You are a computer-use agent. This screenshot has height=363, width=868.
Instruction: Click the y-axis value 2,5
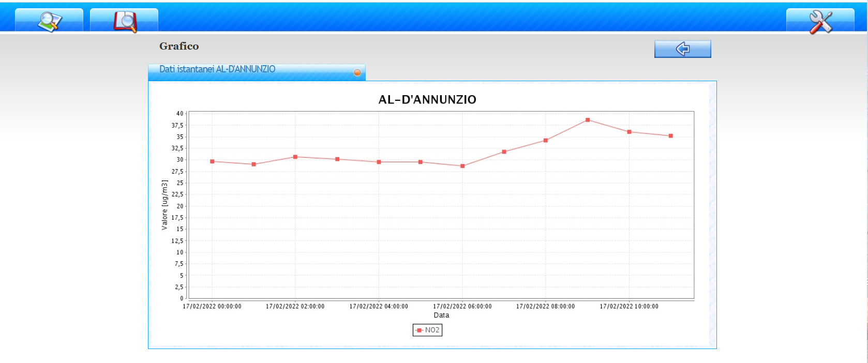tap(179, 287)
